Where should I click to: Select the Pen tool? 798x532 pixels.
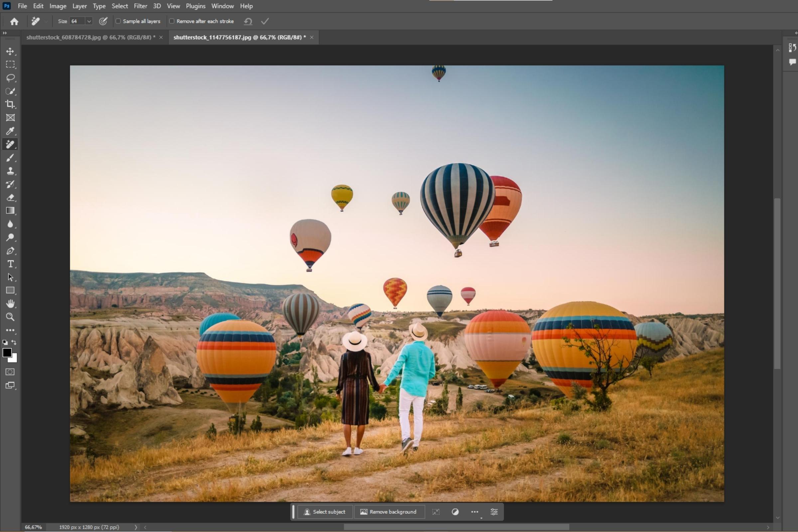click(10, 251)
